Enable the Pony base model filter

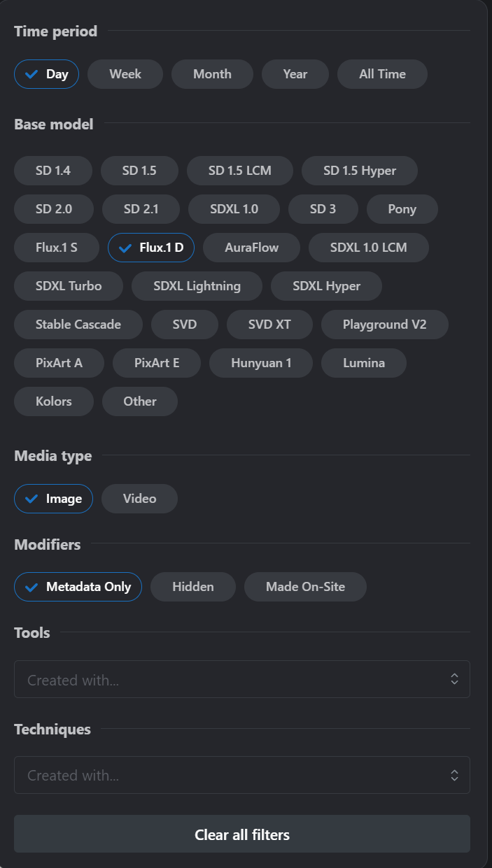click(x=402, y=209)
